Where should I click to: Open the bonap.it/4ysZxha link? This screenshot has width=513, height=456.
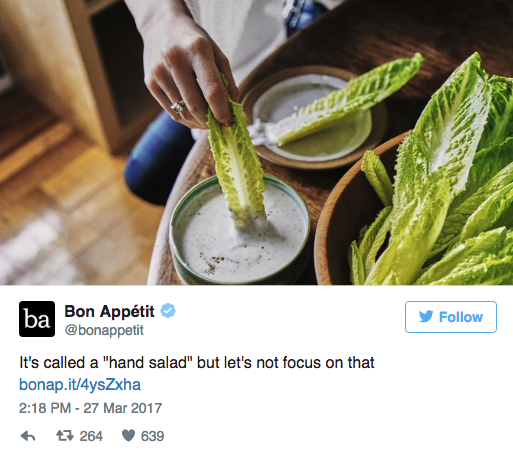(80, 384)
